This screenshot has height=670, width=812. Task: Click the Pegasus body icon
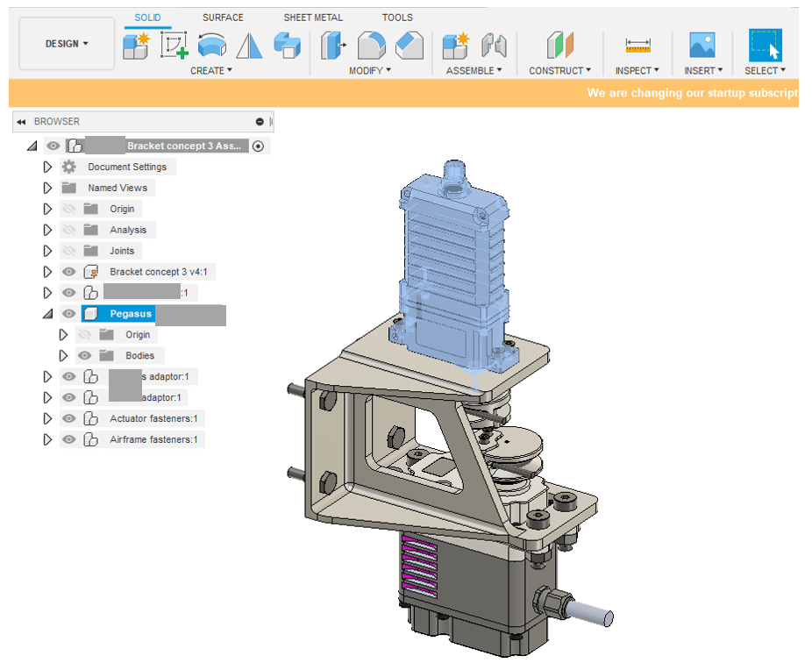tap(91, 314)
